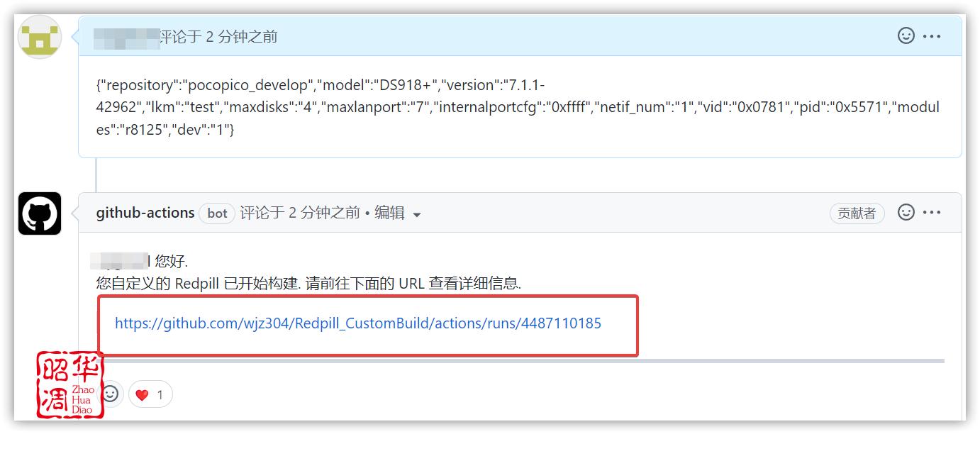Open more options on github-actions comment
Viewport: 980px width, 456px height.
[932, 213]
